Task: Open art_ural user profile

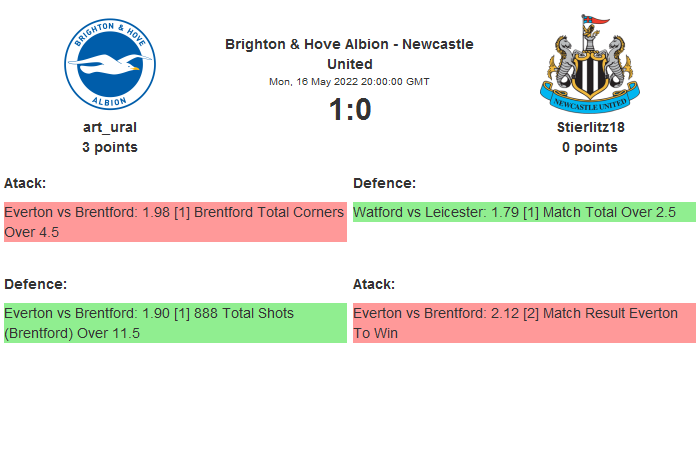Action: pyautogui.click(x=110, y=127)
